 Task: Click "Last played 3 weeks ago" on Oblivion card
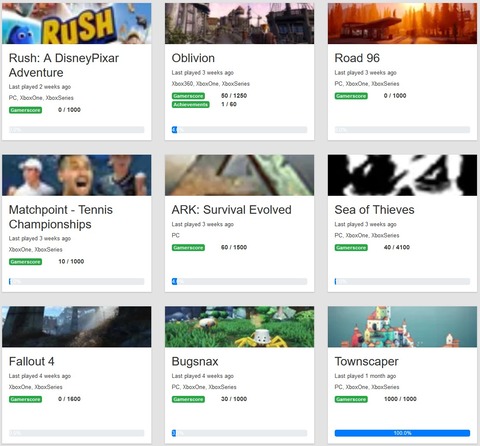coord(203,73)
